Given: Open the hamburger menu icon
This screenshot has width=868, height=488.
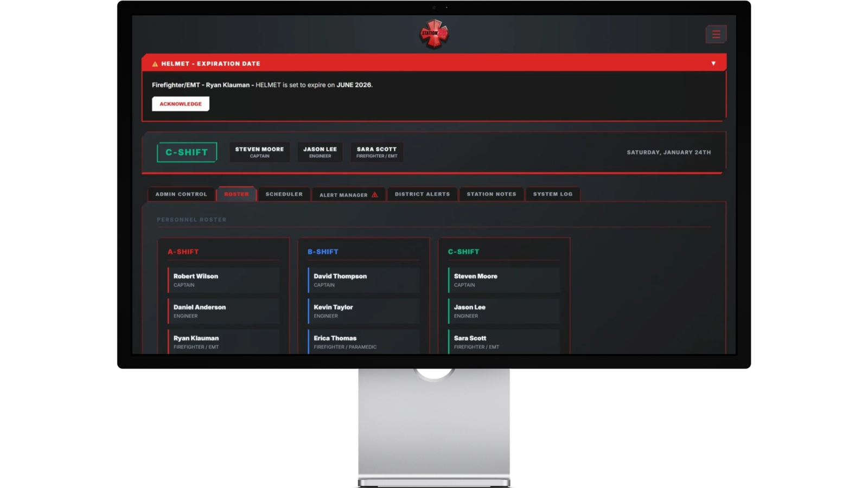Looking at the screenshot, I should (716, 34).
